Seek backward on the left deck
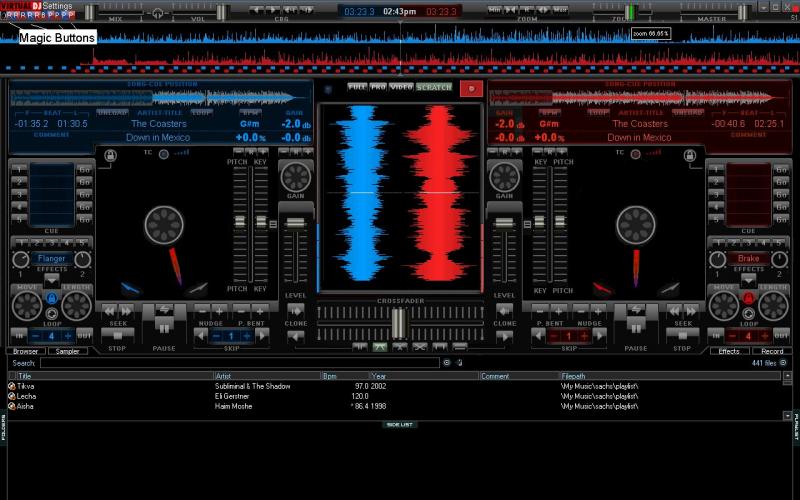Image resolution: width=800 pixels, height=500 pixels. click(x=109, y=310)
